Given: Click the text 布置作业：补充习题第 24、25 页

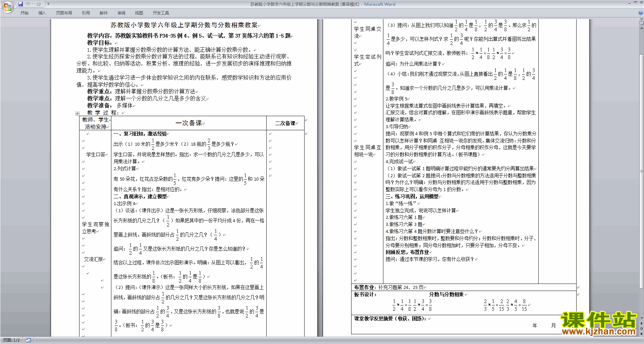Looking at the screenshot, I should coord(389,287).
